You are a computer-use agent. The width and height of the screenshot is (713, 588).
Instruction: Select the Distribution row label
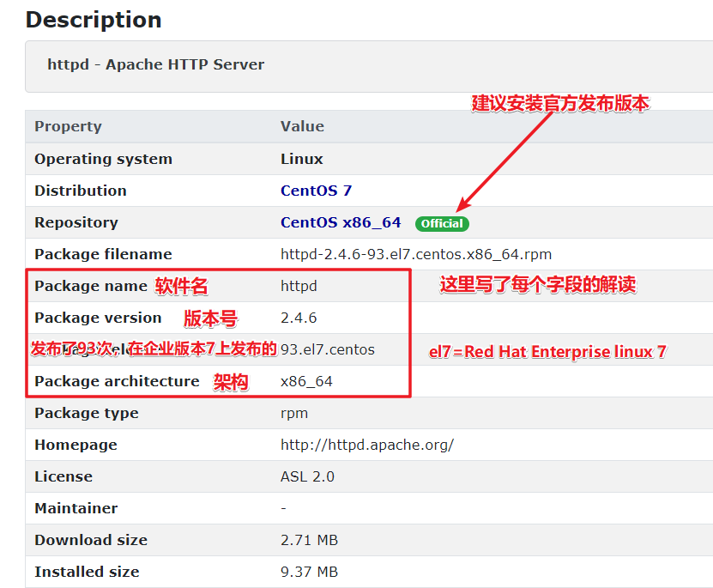(x=81, y=191)
